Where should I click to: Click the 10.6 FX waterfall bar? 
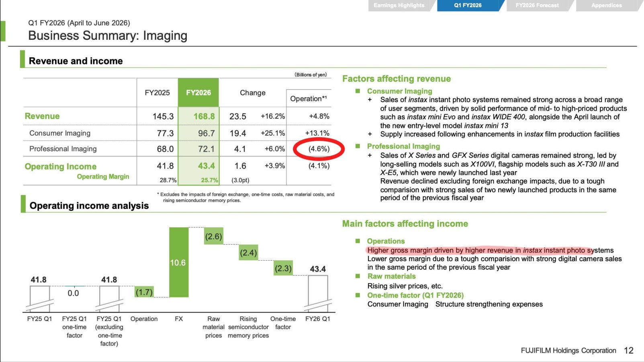coord(179,262)
